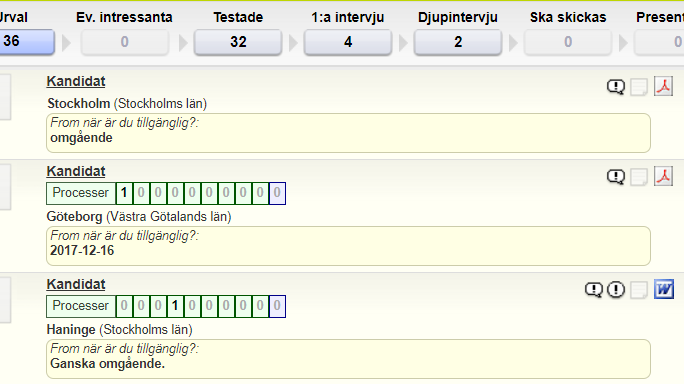The height and width of the screenshot is (384, 684).
Task: Click blank note icon for Stockholm candidate
Action: (x=639, y=87)
